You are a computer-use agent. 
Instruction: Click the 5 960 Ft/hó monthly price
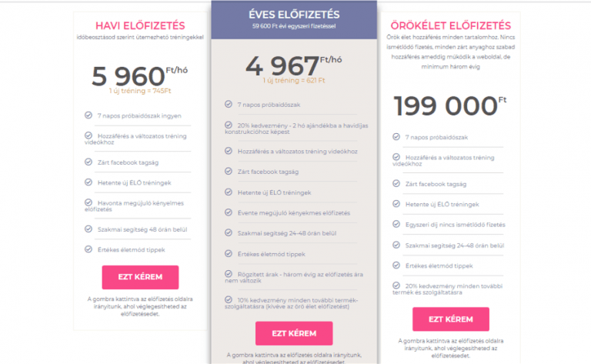139,75
